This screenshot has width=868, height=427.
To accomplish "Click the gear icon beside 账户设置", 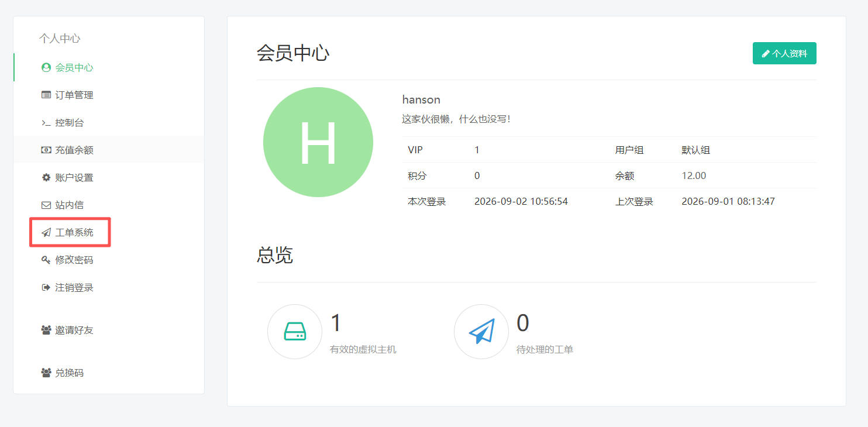I will click(x=46, y=177).
